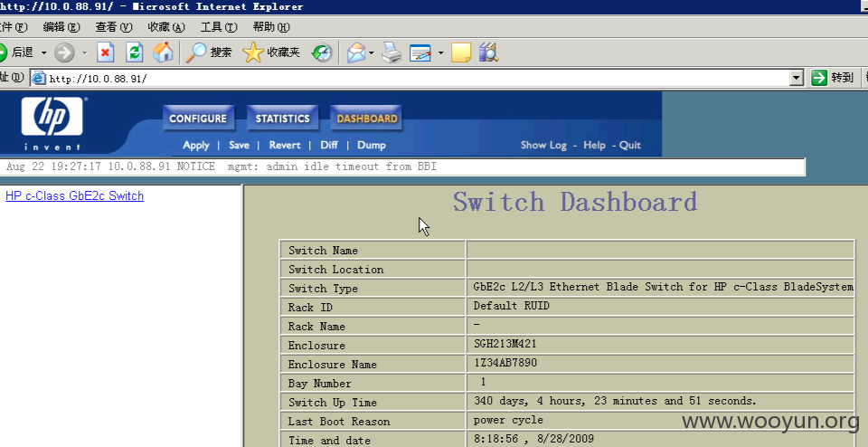
Task: Open HP c-Class GbE2c Switch tree link
Action: [x=74, y=196]
